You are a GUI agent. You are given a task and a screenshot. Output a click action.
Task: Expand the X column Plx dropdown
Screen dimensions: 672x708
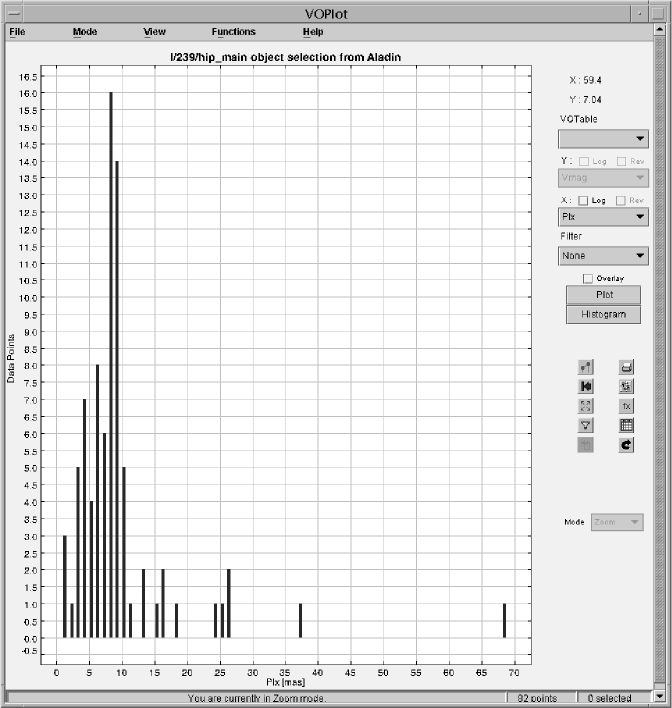coord(603,216)
